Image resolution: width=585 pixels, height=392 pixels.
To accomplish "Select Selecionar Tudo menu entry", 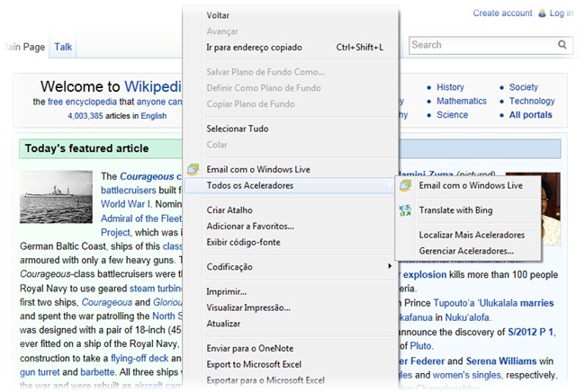I will click(x=238, y=129).
